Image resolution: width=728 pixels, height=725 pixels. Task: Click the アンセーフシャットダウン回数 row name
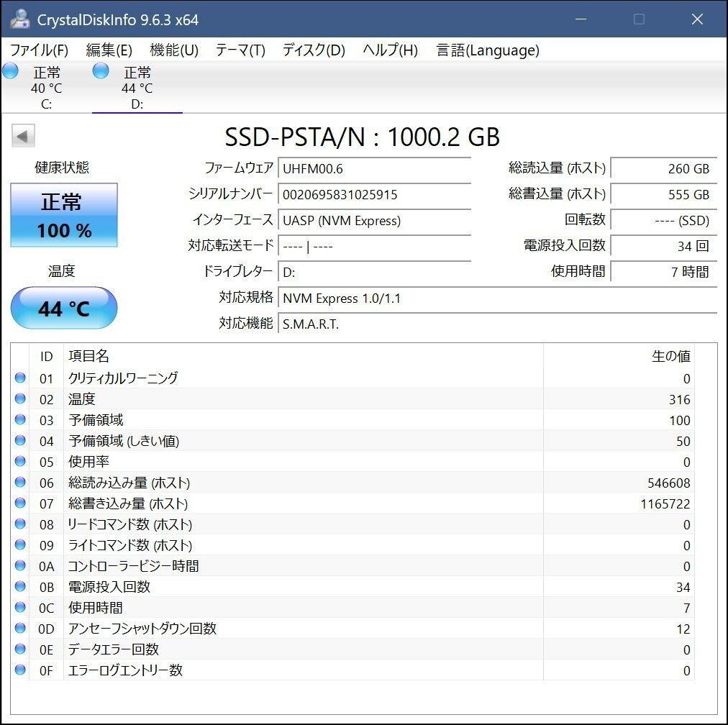click(x=142, y=629)
